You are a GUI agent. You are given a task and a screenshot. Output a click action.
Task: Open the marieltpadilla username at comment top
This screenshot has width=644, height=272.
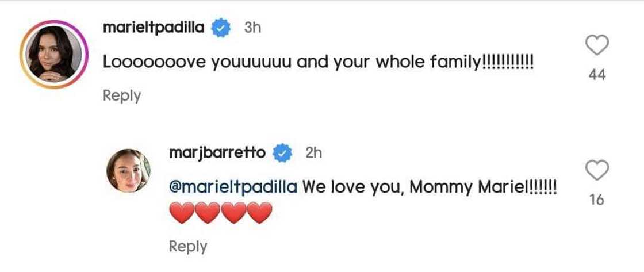(x=153, y=28)
